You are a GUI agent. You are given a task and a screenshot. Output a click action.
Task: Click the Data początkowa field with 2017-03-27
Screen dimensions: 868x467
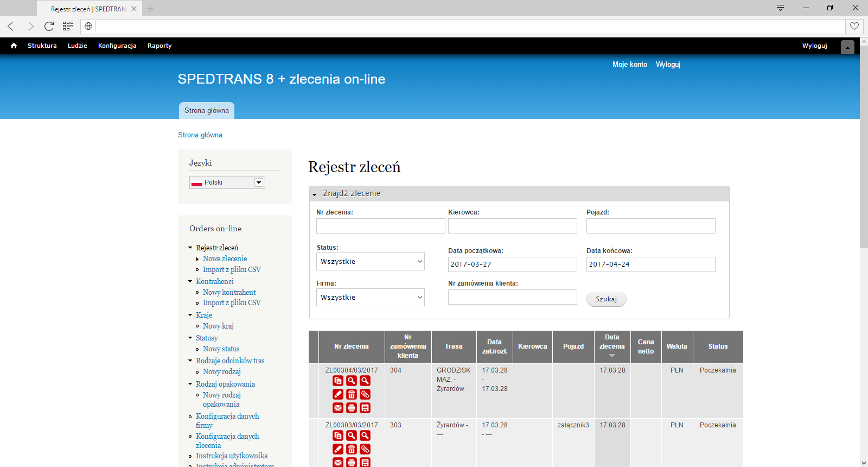513,264
